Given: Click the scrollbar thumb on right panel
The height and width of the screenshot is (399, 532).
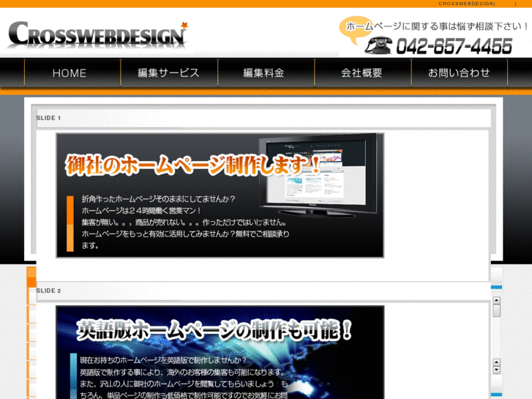Looking at the screenshot, I should point(496,310).
